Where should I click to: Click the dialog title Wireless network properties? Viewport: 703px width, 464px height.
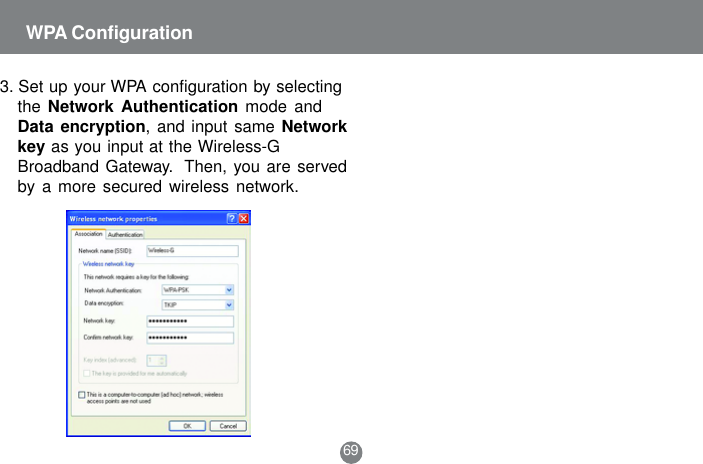coord(113,219)
